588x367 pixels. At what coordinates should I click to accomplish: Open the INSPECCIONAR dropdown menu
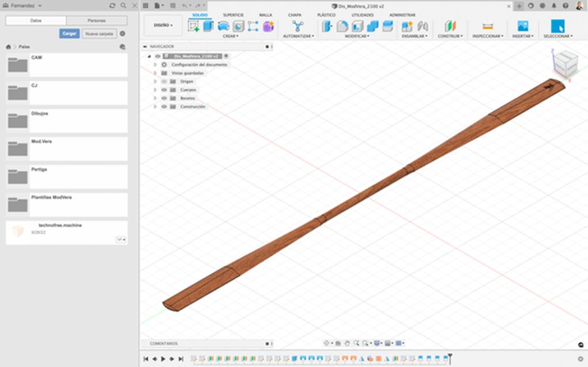pyautogui.click(x=488, y=36)
